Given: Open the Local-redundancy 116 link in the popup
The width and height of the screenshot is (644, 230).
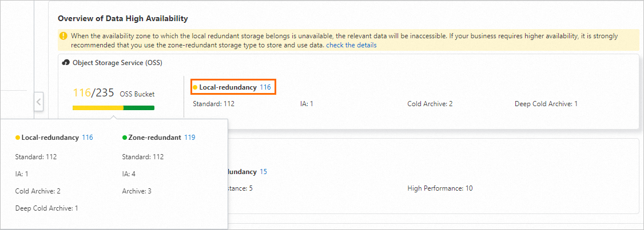Looking at the screenshot, I should tap(88, 138).
